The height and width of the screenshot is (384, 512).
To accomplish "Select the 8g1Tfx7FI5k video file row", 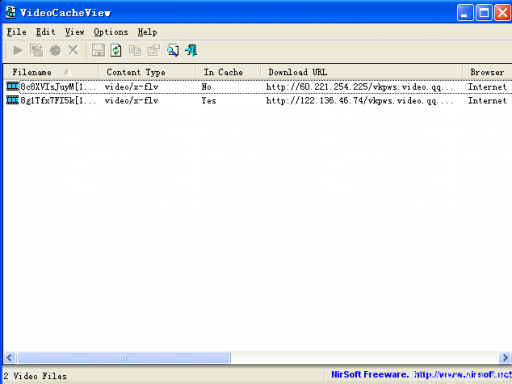I will [257, 101].
